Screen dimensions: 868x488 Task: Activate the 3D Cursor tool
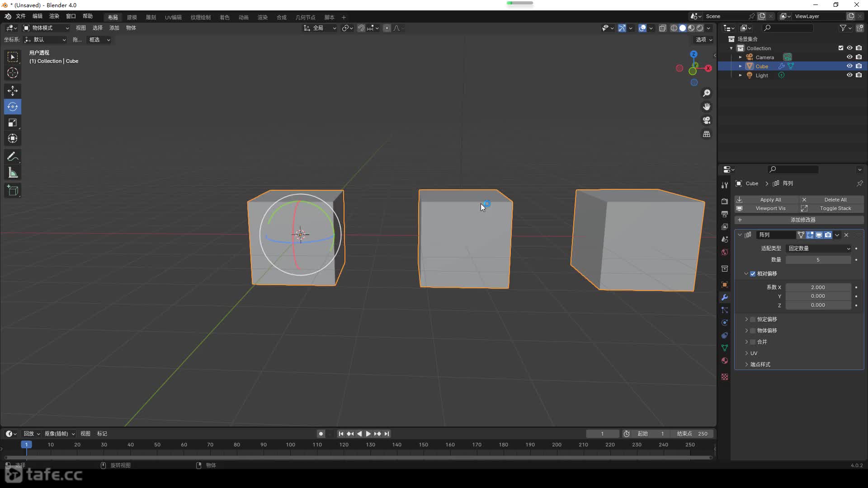pos(13,73)
